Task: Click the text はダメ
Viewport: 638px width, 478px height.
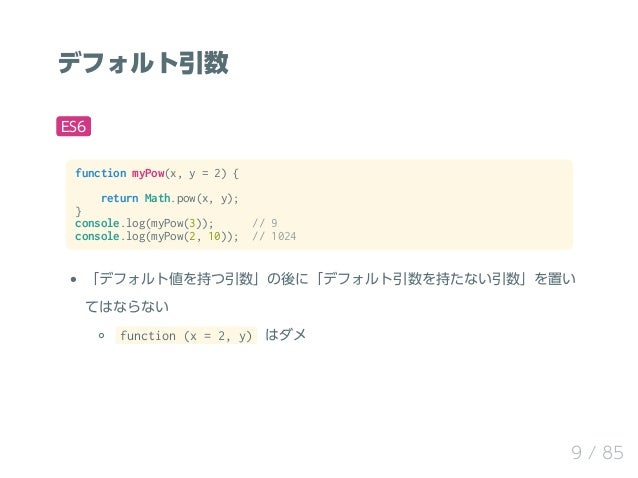Action: click(286, 335)
